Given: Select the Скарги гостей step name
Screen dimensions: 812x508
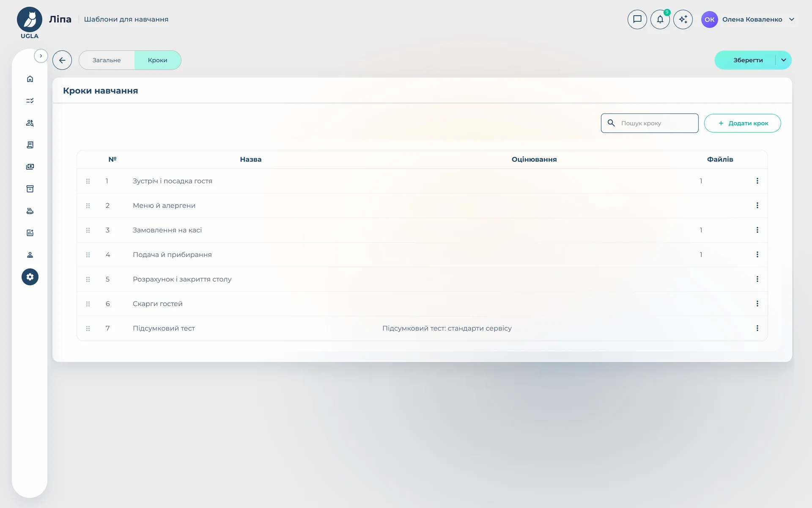Looking at the screenshot, I should tap(158, 304).
